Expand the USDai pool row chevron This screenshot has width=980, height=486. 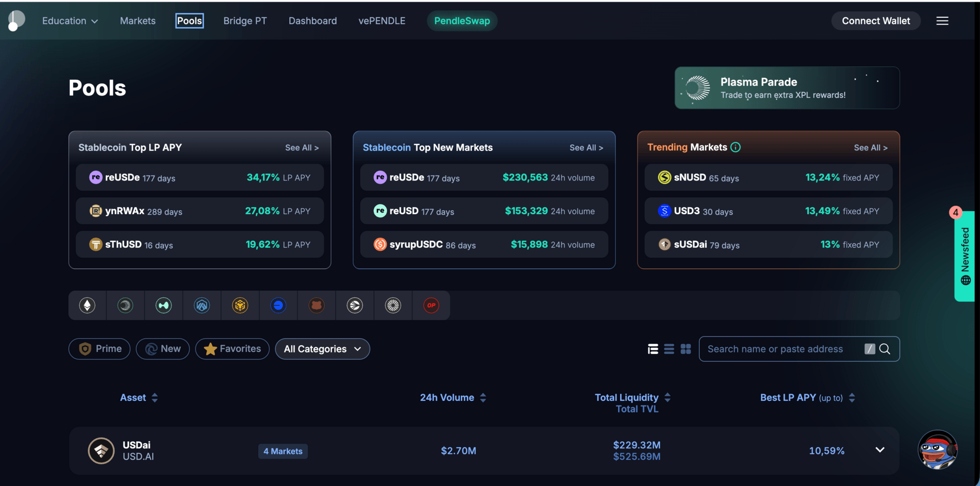click(x=880, y=450)
